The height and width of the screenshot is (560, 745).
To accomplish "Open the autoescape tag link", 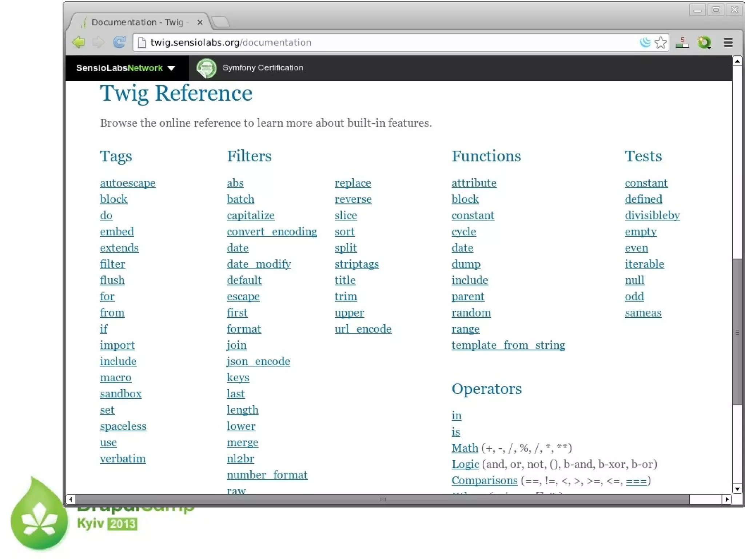I will (128, 183).
